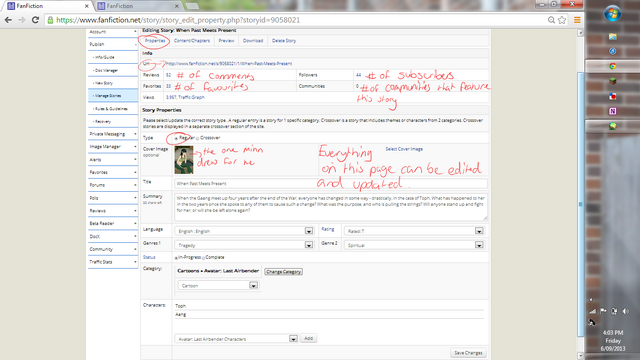This screenshot has height=360, width=640.
Task: Click the Chrome taskbar icon
Action: 613,66
